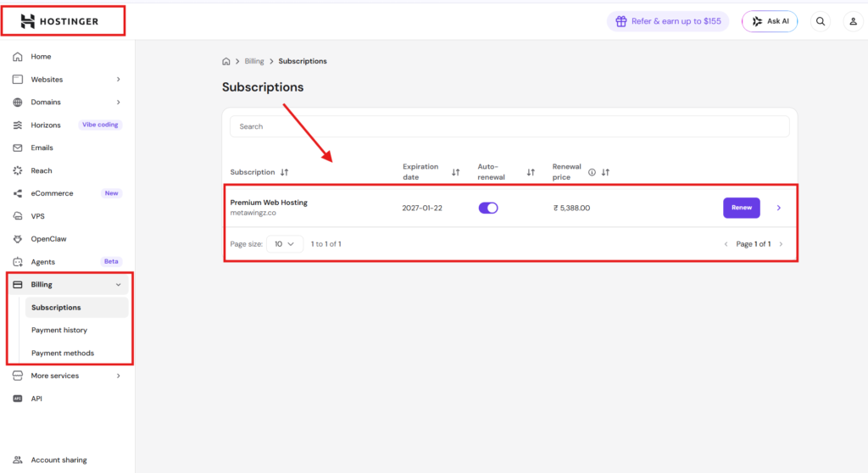Open Home from the sidebar
This screenshot has height=473, width=868.
click(x=41, y=57)
